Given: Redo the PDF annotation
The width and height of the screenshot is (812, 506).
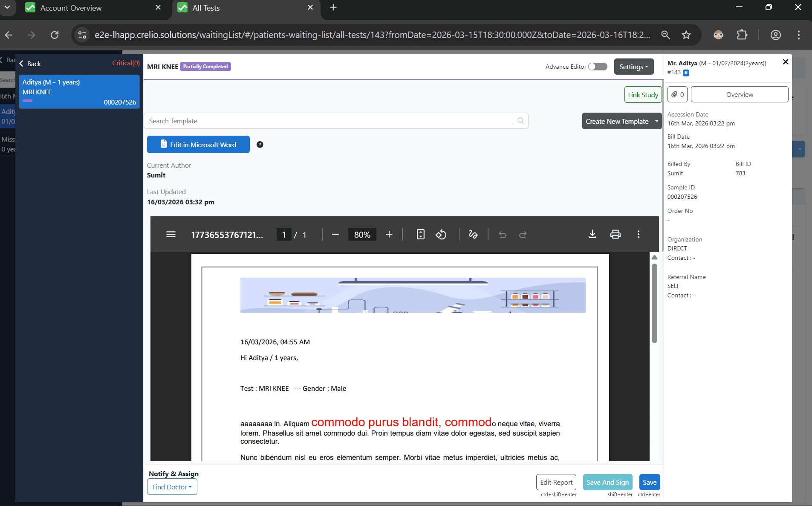Looking at the screenshot, I should pyautogui.click(x=523, y=234).
